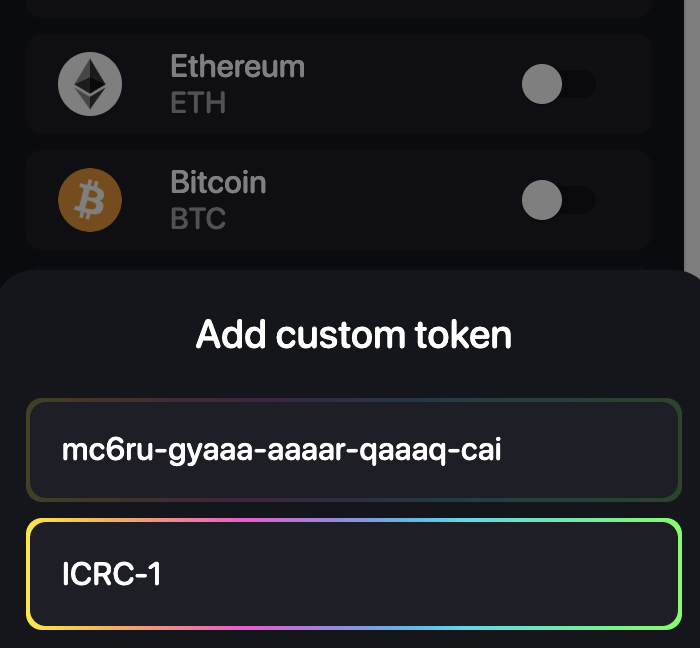Click the dark track of the Bitcoin toggle
Image resolution: width=700 pixels, height=648 pixels.
pyautogui.click(x=582, y=200)
